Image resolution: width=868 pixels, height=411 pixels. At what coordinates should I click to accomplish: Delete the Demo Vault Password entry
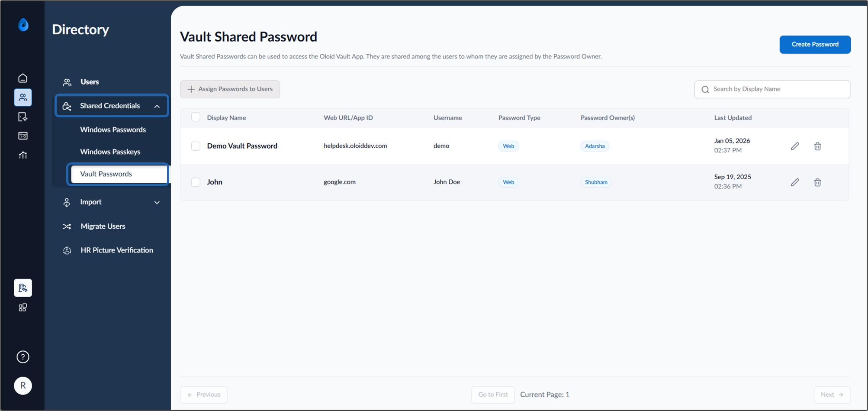817,146
